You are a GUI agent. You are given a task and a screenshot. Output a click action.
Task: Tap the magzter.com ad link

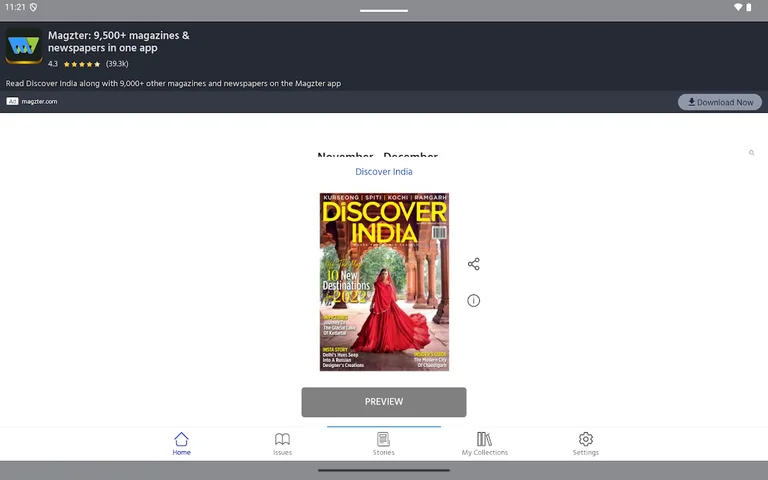click(39, 101)
